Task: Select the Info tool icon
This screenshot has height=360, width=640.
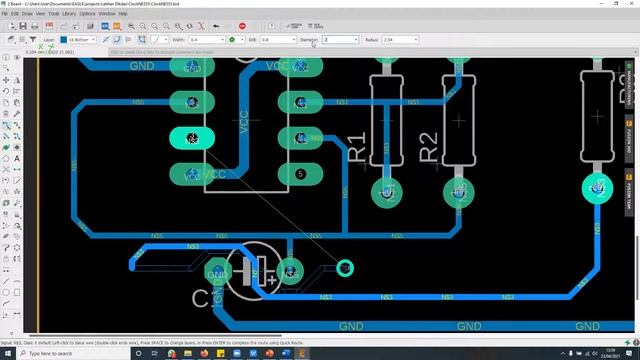Action: (6, 58)
